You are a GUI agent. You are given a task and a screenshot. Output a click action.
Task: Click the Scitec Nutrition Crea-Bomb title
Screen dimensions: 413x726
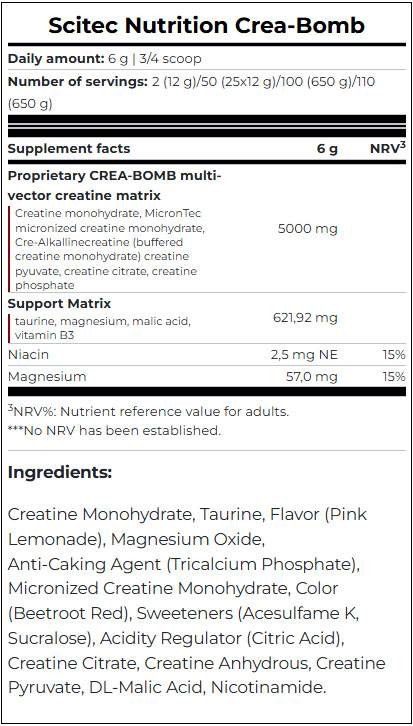(x=206, y=26)
